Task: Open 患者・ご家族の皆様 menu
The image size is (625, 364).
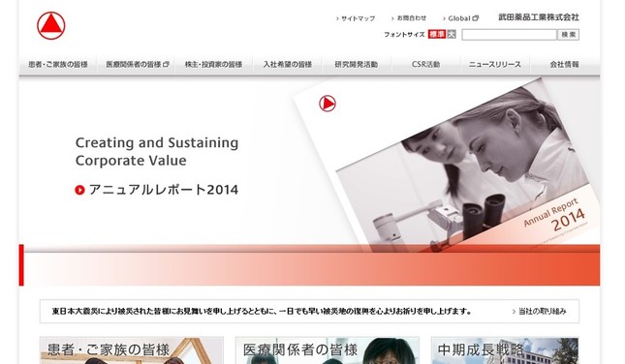Action: point(58,64)
